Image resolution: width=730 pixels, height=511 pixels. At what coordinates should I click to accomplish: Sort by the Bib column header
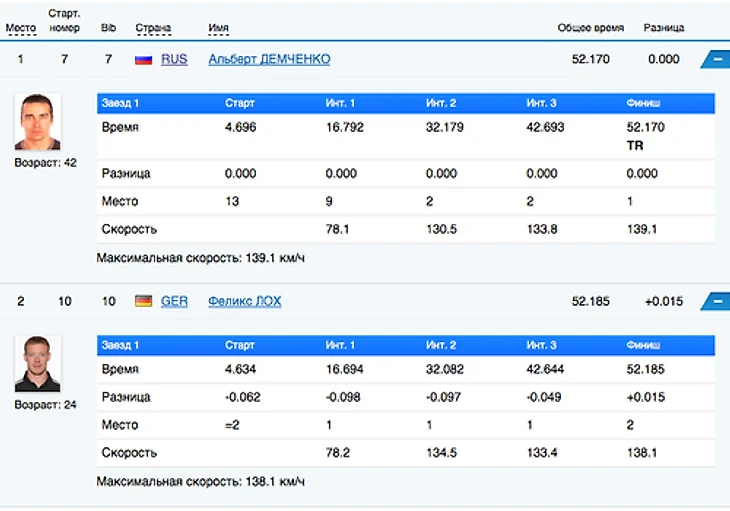tap(108, 28)
